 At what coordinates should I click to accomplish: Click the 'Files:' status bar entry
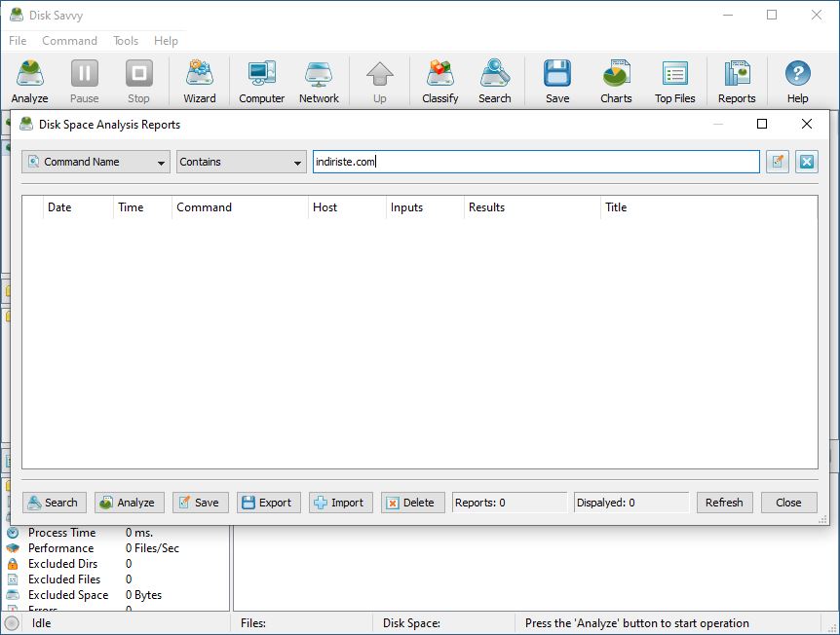click(x=253, y=623)
